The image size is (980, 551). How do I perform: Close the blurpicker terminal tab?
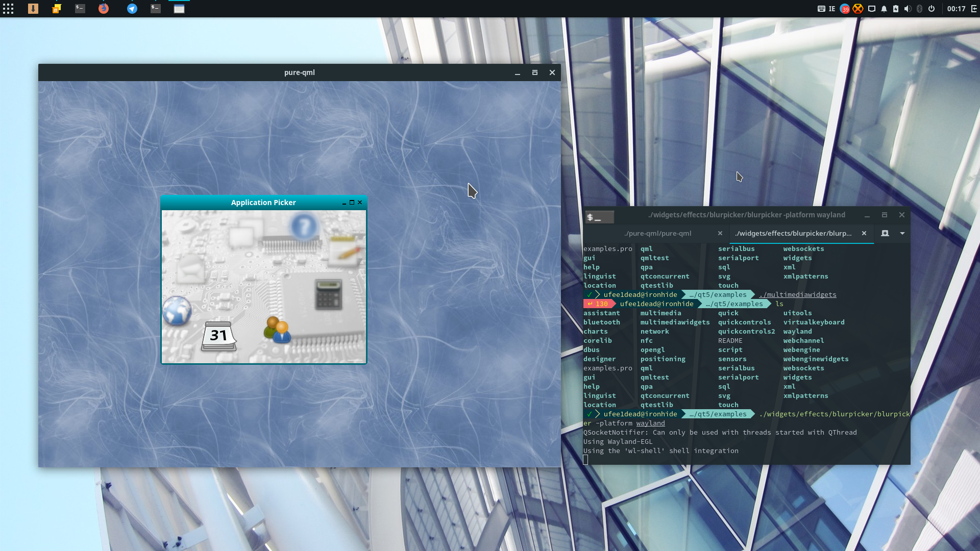[864, 233]
